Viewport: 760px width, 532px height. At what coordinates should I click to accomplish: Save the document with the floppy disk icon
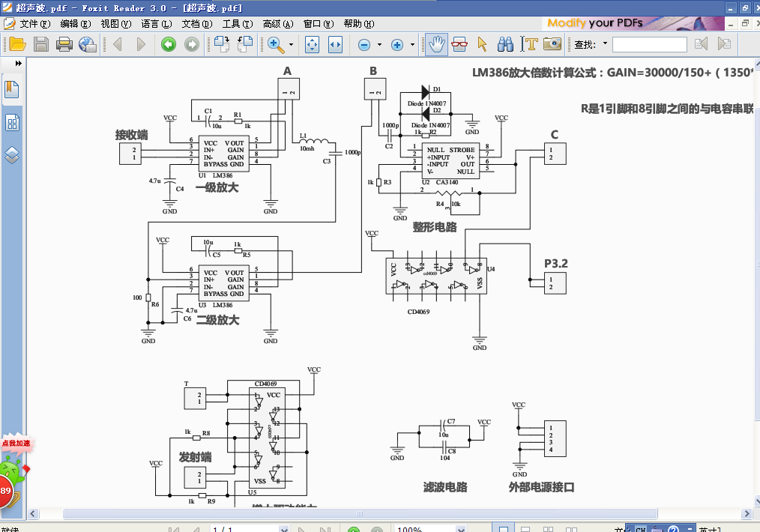tap(40, 44)
